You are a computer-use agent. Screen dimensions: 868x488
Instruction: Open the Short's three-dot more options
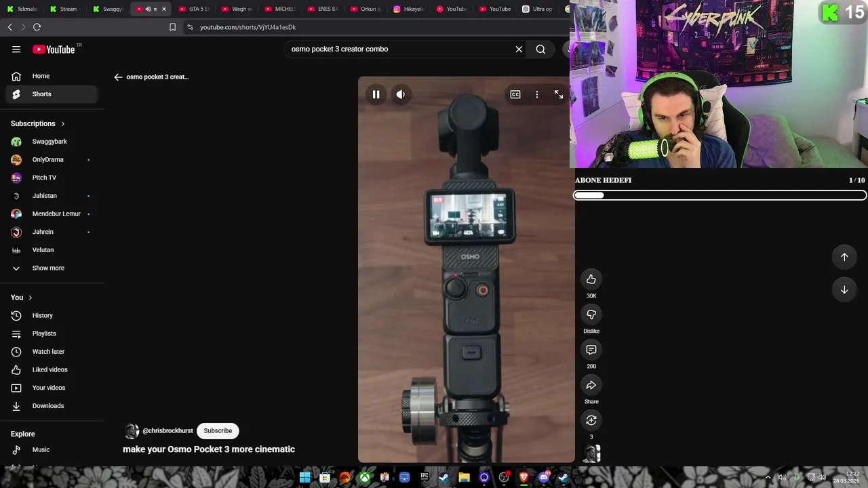[537, 94]
